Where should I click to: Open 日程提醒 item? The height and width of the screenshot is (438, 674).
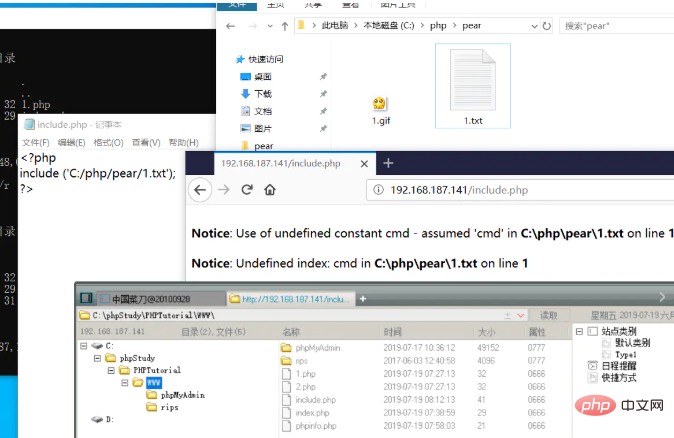619,366
